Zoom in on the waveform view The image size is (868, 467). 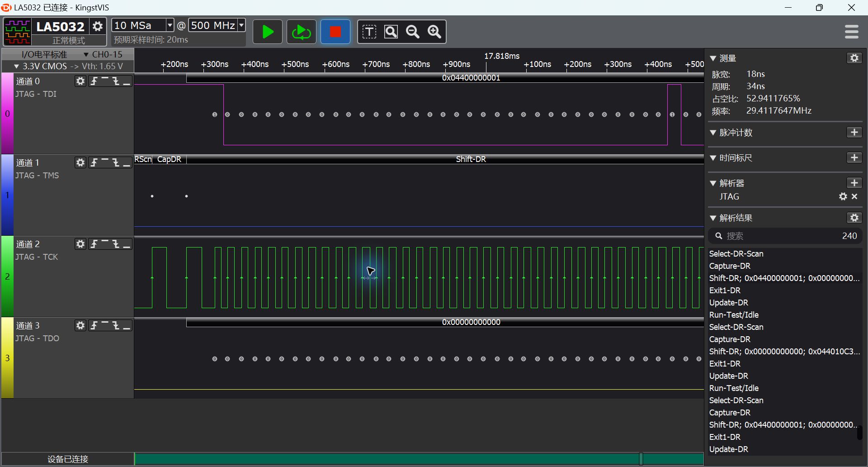(x=434, y=32)
